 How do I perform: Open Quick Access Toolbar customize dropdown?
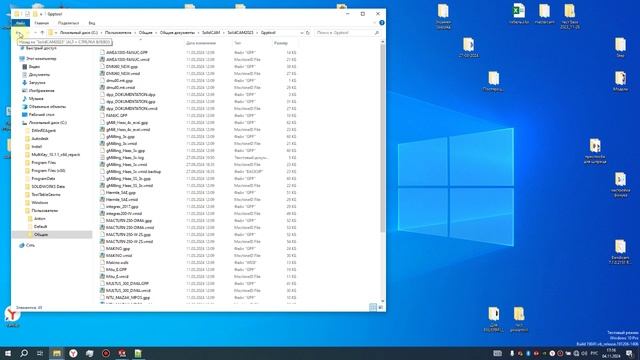pyautogui.click(x=41, y=14)
